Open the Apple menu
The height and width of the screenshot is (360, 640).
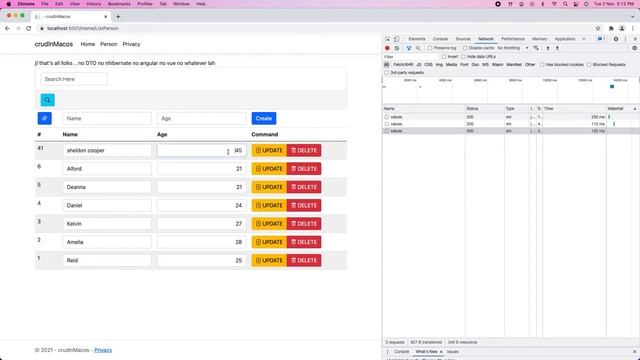[x=9, y=4]
